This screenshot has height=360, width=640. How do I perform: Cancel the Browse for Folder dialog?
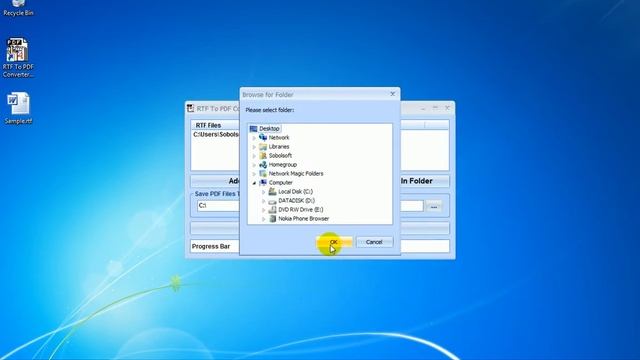click(x=374, y=242)
